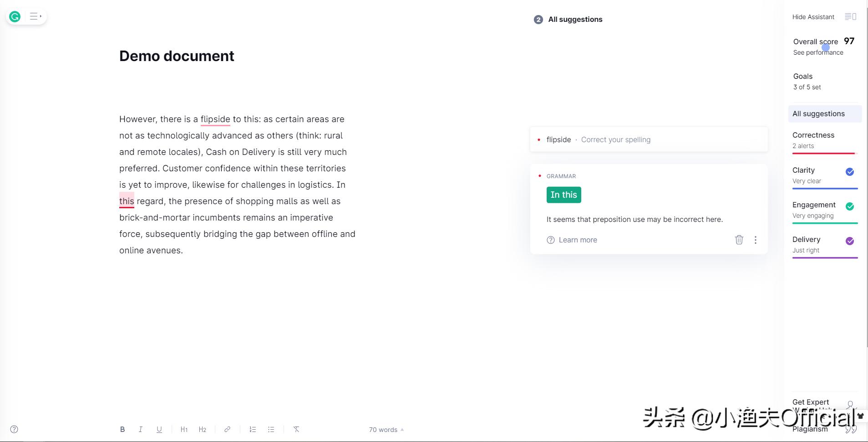Viewport: 868px width, 442px height.
Task: Apply underline formatting from bottom toolbar
Action: (x=159, y=429)
